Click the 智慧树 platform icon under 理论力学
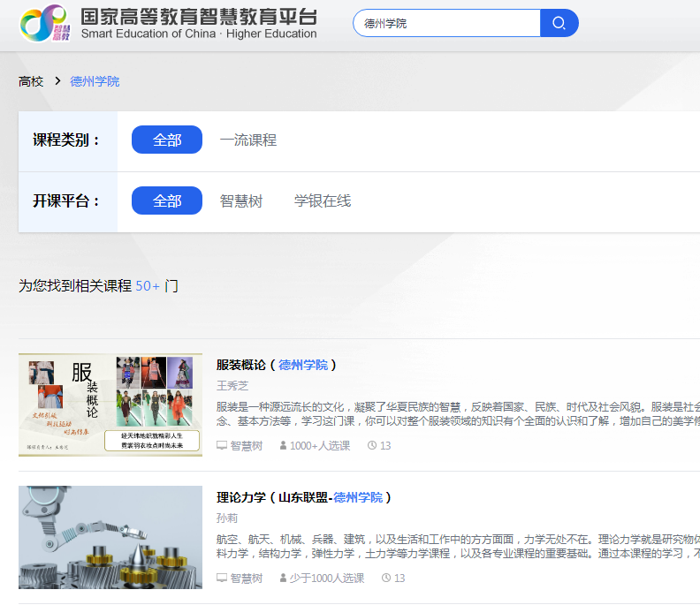The width and height of the screenshot is (700, 605). (222, 579)
